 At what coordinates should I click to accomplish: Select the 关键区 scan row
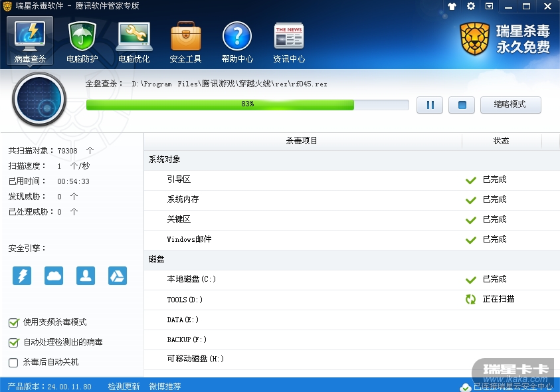point(352,220)
